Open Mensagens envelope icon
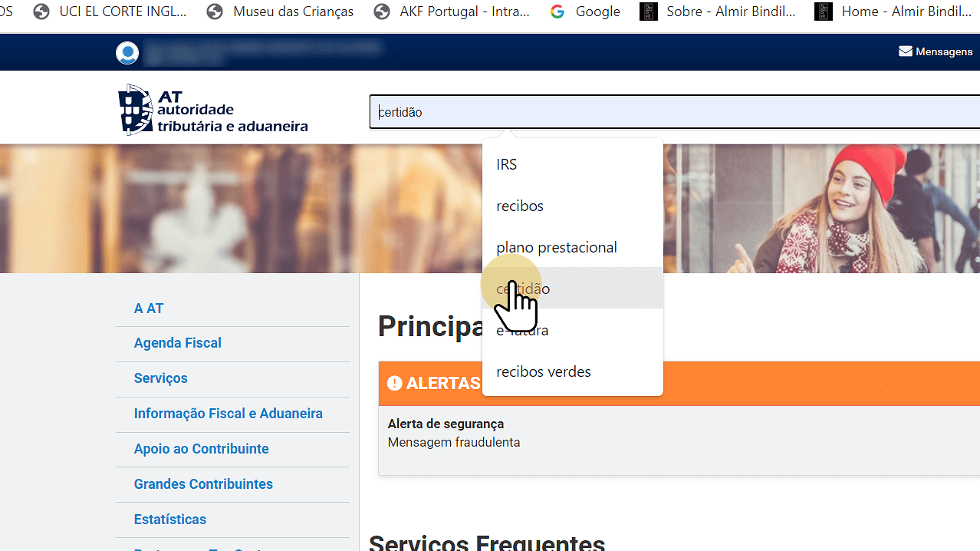This screenshot has width=980, height=551. click(906, 51)
